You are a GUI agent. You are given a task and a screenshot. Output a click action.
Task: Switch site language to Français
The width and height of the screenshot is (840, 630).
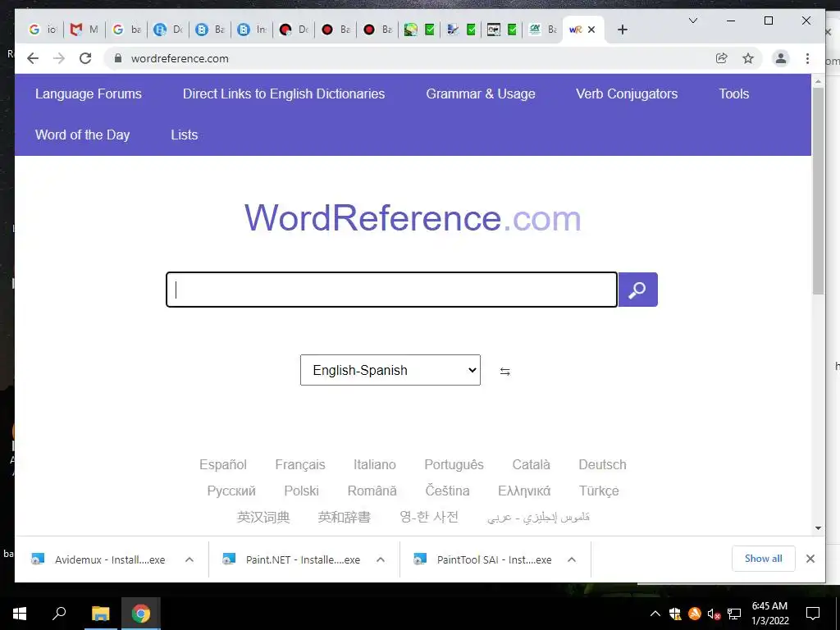300,464
